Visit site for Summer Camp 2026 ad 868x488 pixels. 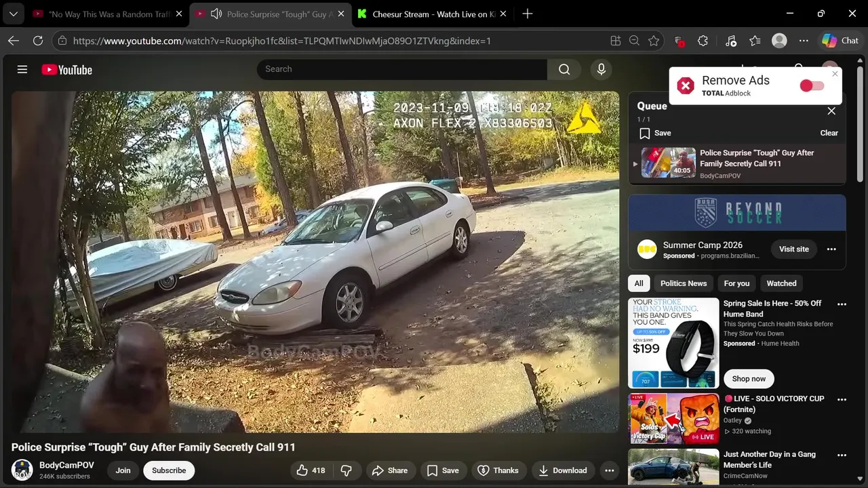coord(793,249)
